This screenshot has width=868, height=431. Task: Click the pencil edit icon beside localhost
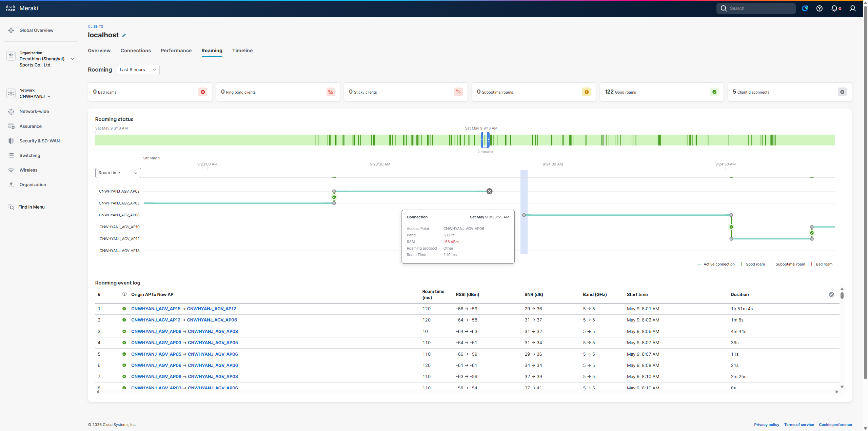[124, 35]
